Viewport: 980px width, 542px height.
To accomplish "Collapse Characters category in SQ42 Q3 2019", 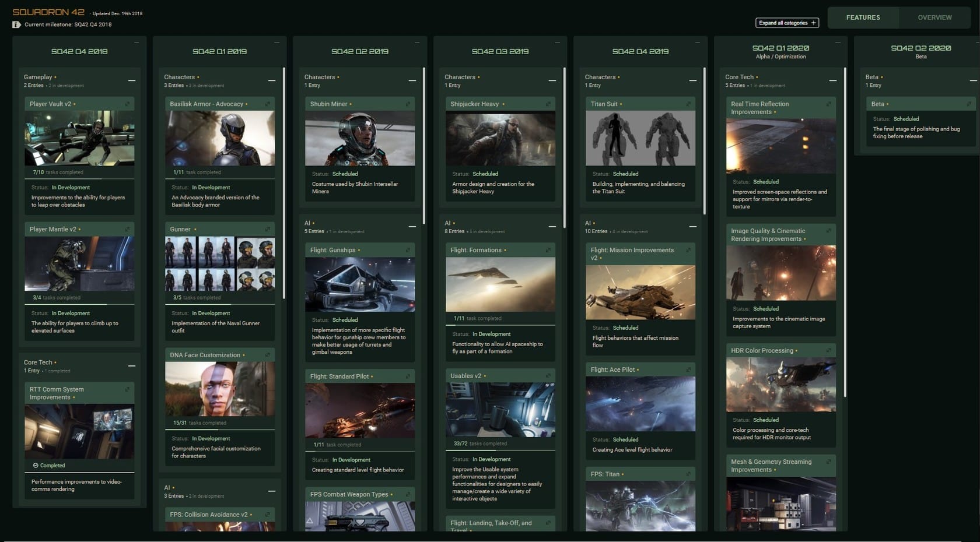I will tap(552, 80).
